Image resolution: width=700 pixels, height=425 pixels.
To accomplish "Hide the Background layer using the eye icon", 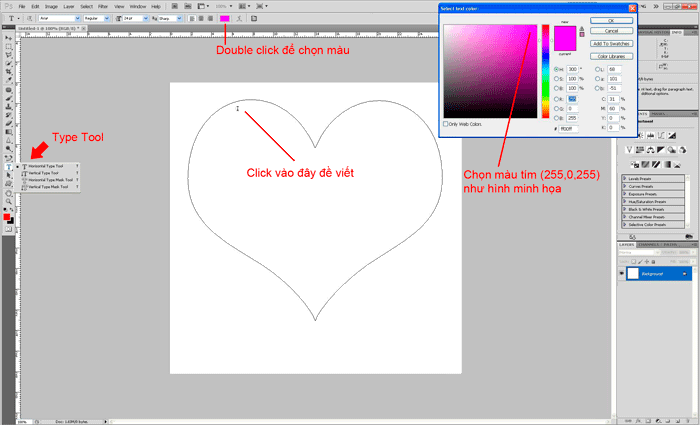I will click(x=622, y=273).
